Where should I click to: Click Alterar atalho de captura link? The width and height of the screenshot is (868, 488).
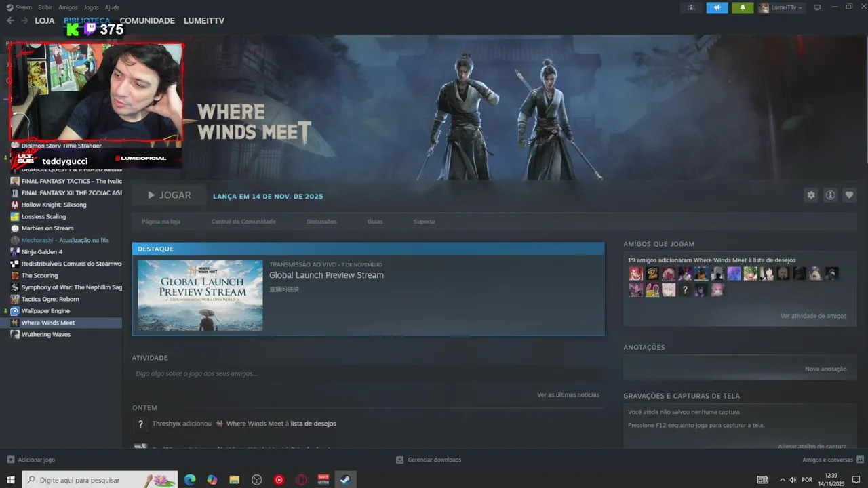(812, 446)
